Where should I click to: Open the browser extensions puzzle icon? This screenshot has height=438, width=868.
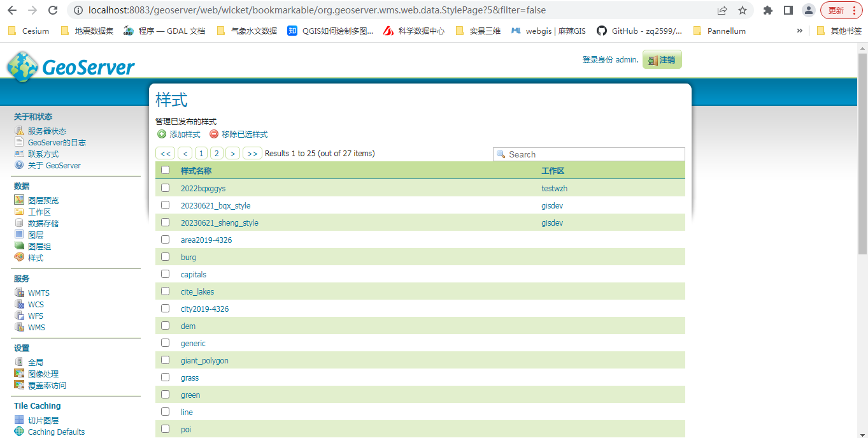point(768,10)
